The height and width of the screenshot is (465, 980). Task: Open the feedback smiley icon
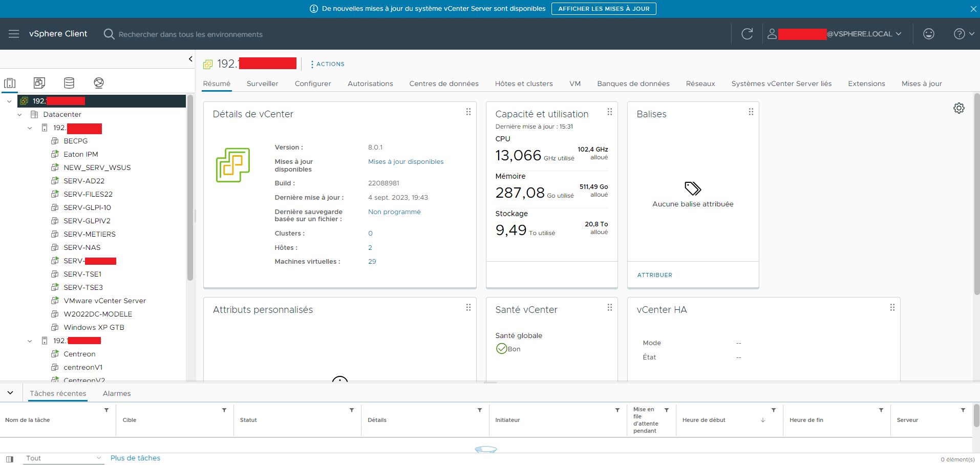pos(928,34)
